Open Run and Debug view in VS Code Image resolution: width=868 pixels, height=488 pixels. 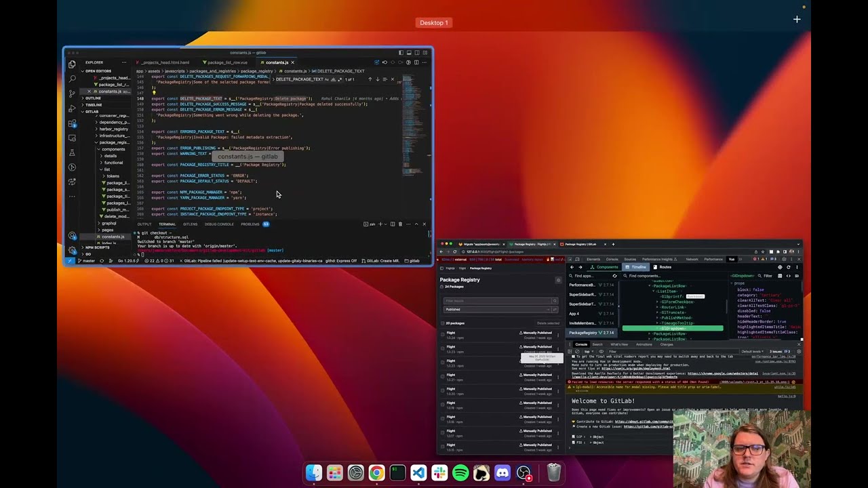(x=72, y=108)
